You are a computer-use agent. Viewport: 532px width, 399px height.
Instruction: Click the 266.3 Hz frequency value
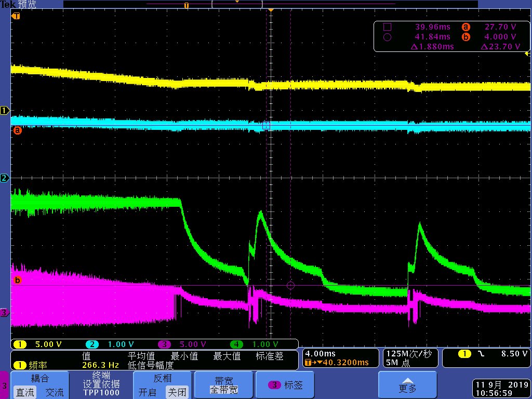[100, 365]
